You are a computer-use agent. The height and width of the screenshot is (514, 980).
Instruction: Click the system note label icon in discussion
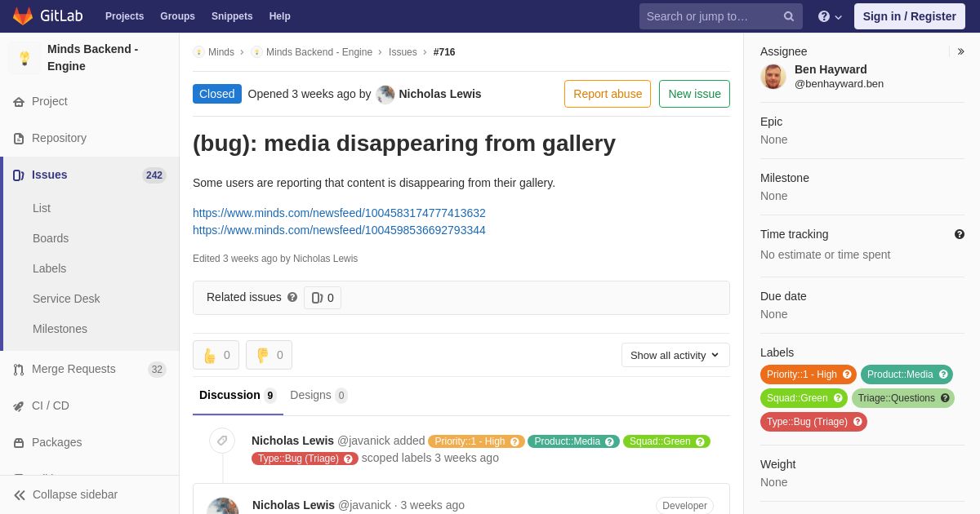point(222,441)
